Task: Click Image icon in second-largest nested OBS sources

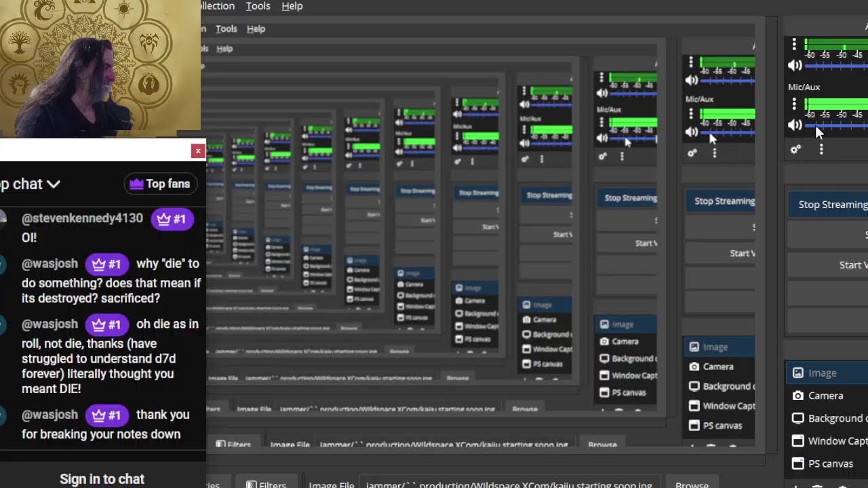Action: point(694,347)
